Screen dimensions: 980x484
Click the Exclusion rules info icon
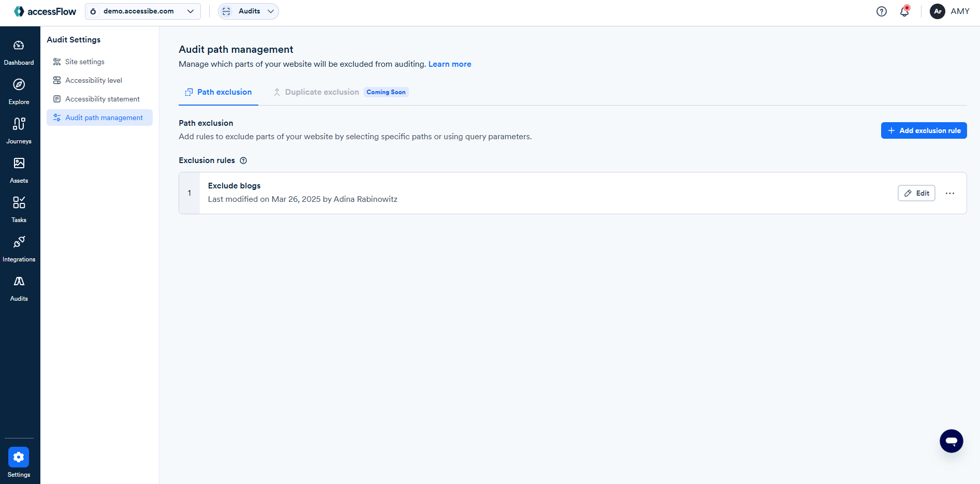click(243, 160)
